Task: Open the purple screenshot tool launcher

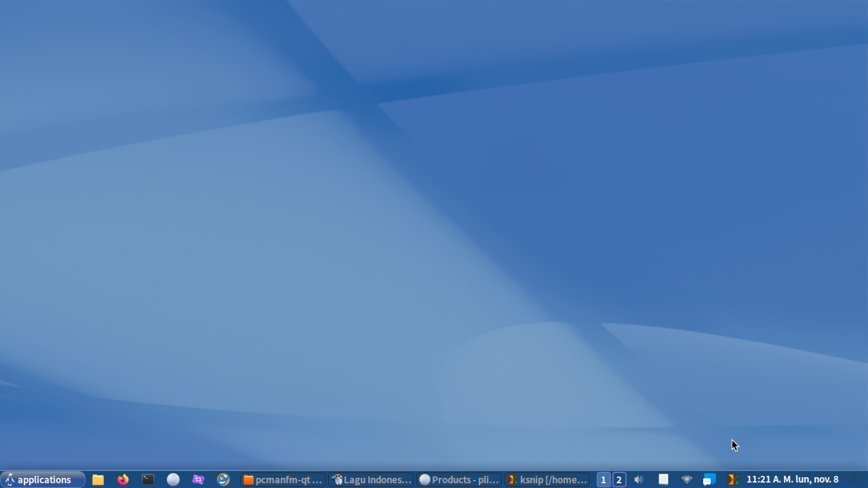Action: click(x=198, y=479)
